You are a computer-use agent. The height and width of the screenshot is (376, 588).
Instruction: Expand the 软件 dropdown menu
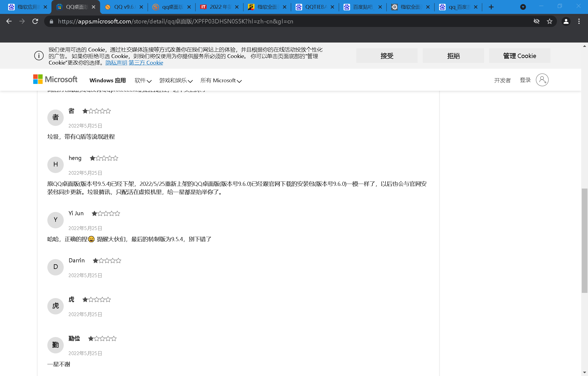pyautogui.click(x=143, y=80)
